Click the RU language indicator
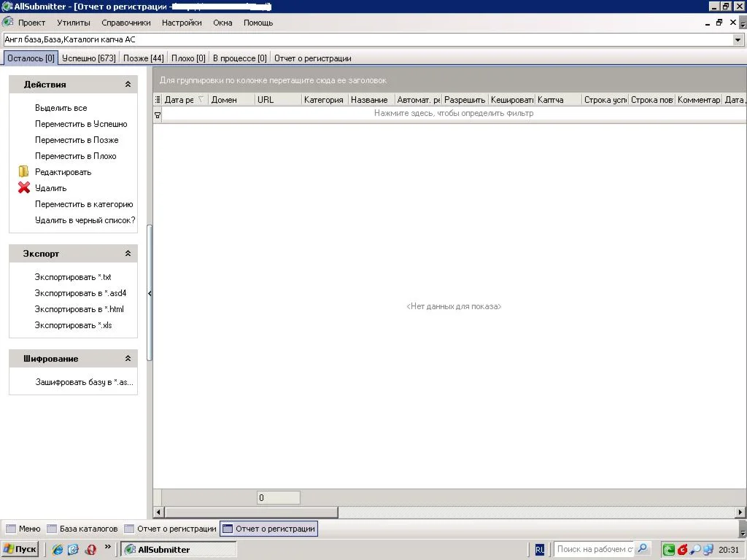 point(539,550)
